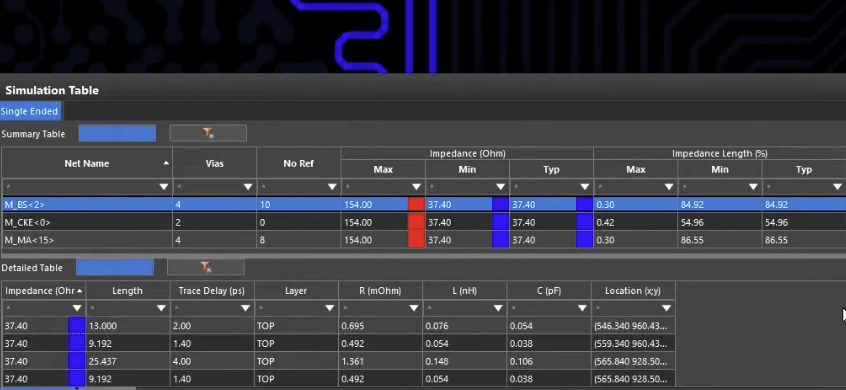Screen dimensions: 846x390
Task: Open Trace Delay filter dropdown
Action: tap(245, 309)
